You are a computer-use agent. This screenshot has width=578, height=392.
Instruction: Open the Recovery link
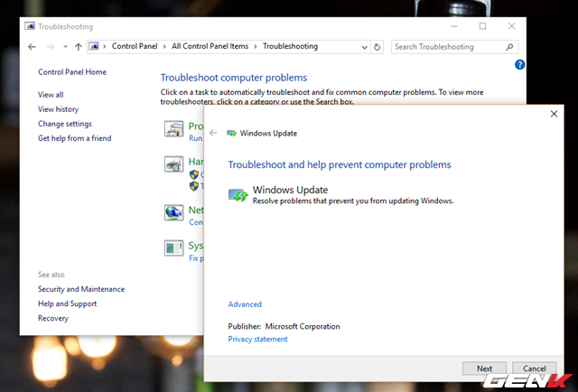53,318
